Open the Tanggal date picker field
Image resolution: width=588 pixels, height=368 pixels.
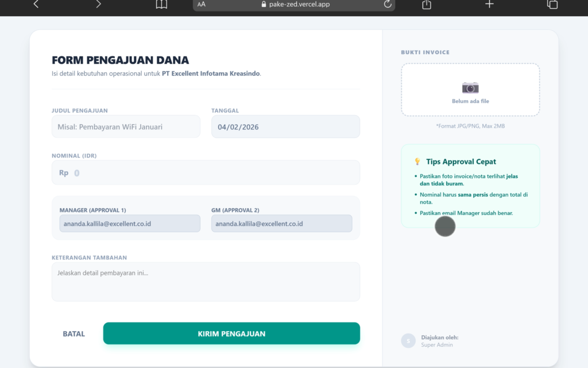(x=285, y=126)
